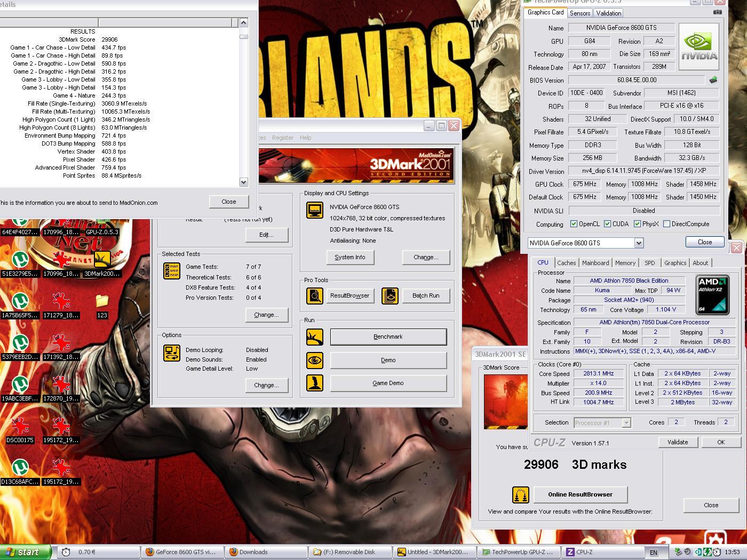Click the GPU-Z screenshot camera icon
This screenshot has height=560, width=747.
[718, 12]
